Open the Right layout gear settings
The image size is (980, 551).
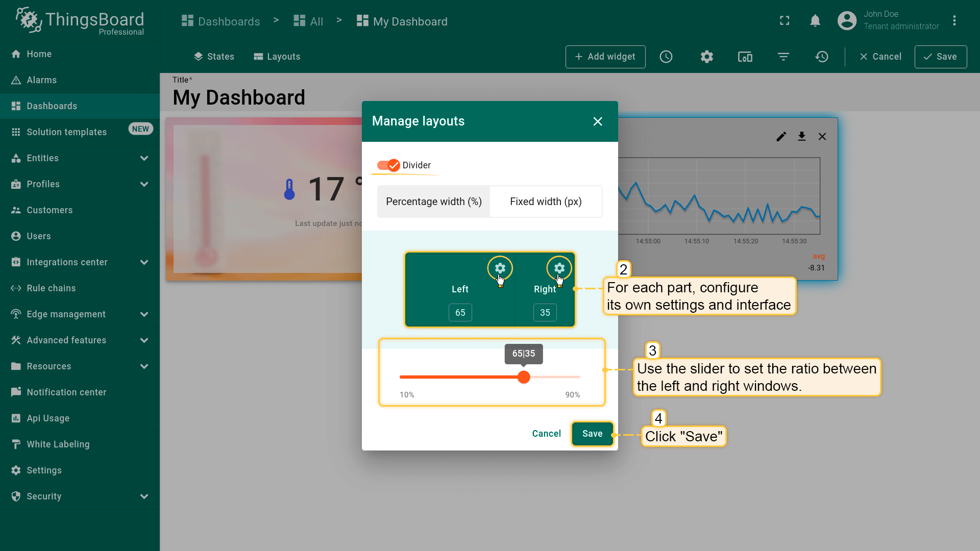[x=559, y=268]
